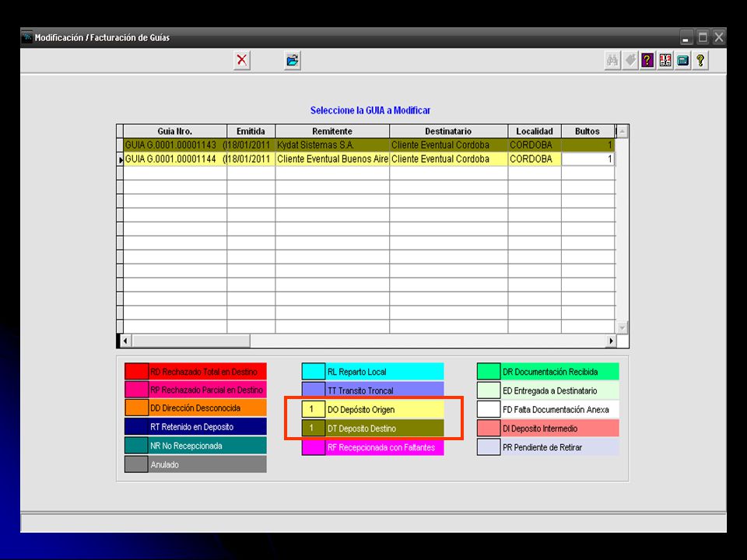This screenshot has width=747, height=560.
Task: Click the 'Bultos' column header
Action: (587, 131)
